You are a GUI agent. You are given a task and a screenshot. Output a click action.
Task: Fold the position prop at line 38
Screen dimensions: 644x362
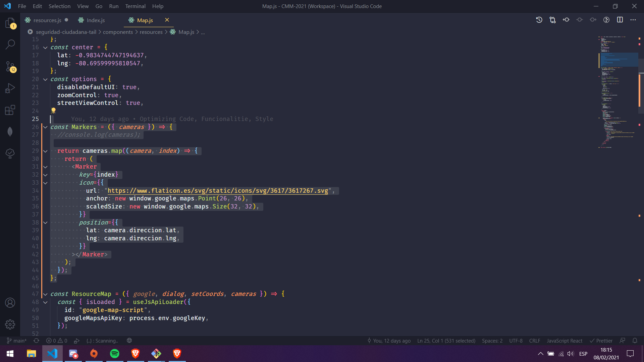click(45, 223)
